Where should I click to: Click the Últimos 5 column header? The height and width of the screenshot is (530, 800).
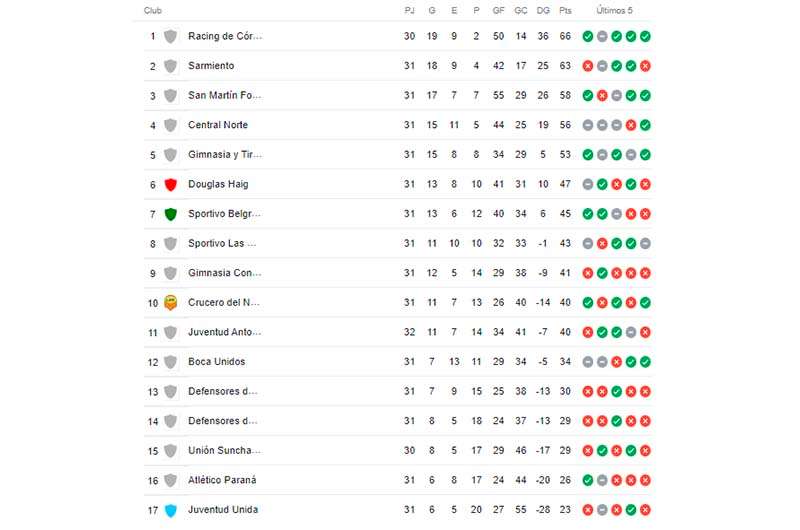(x=614, y=11)
